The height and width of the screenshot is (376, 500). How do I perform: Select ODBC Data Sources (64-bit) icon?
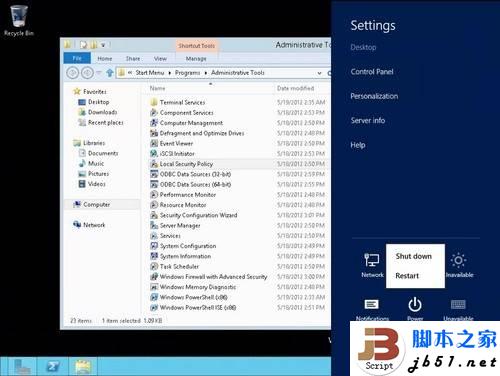[x=154, y=184]
